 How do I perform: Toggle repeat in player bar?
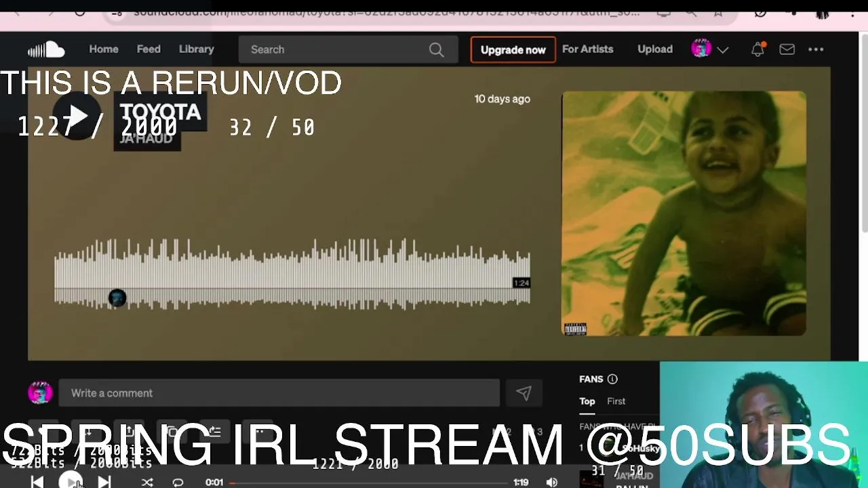point(178,483)
